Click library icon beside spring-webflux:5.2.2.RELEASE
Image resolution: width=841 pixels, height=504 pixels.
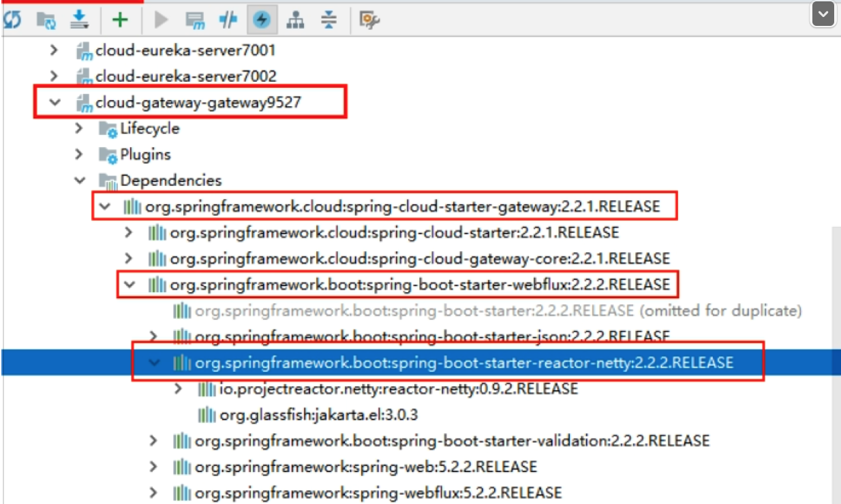[x=182, y=493]
